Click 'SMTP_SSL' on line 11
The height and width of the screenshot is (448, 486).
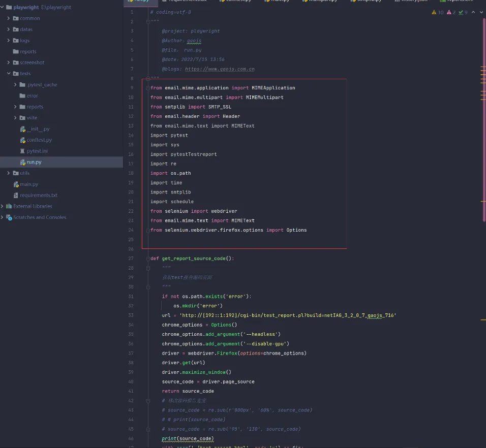coord(220,107)
